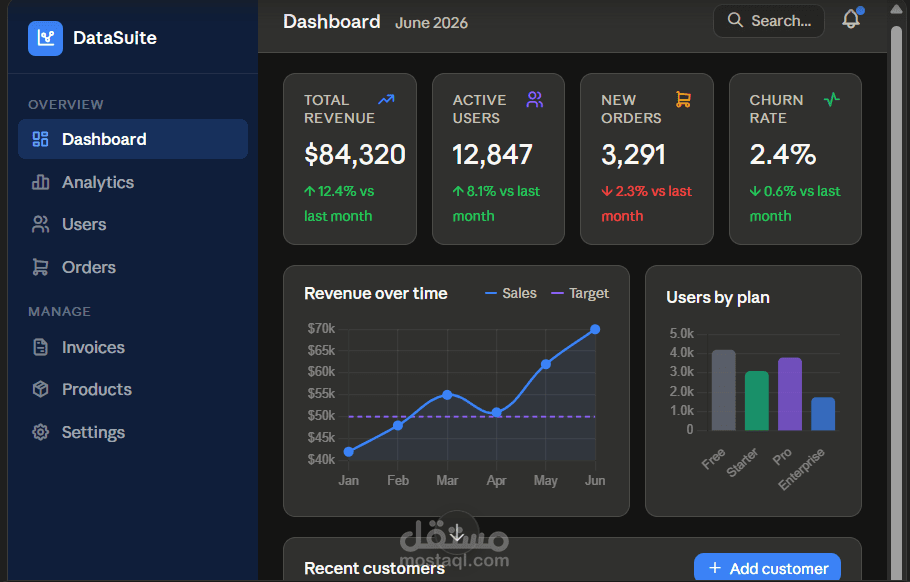Click people icon on Active Users card
This screenshot has width=910, height=582.
(535, 100)
